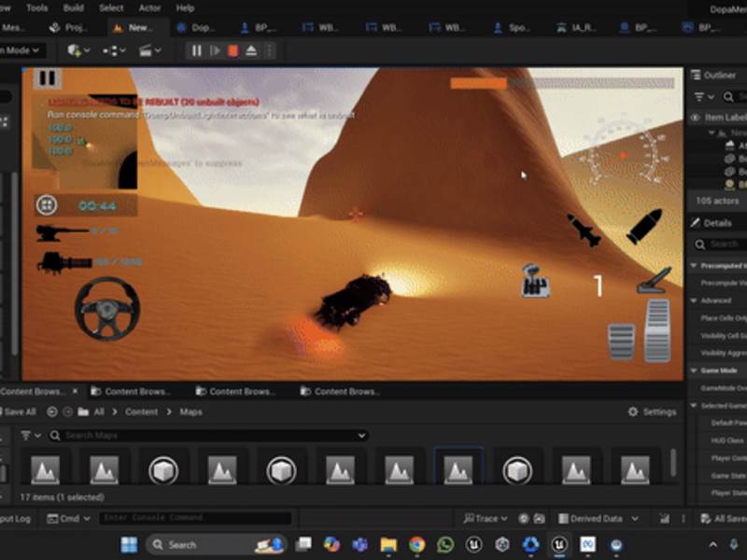Image resolution: width=747 pixels, height=560 pixels.
Task: Toggle the Outliner visibility eye icon
Action: (695, 118)
